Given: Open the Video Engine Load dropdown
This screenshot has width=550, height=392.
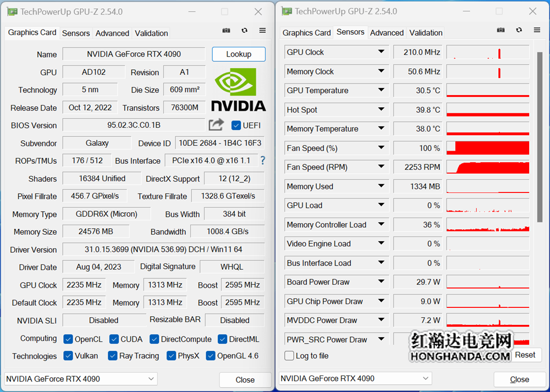Looking at the screenshot, I should click(381, 243).
